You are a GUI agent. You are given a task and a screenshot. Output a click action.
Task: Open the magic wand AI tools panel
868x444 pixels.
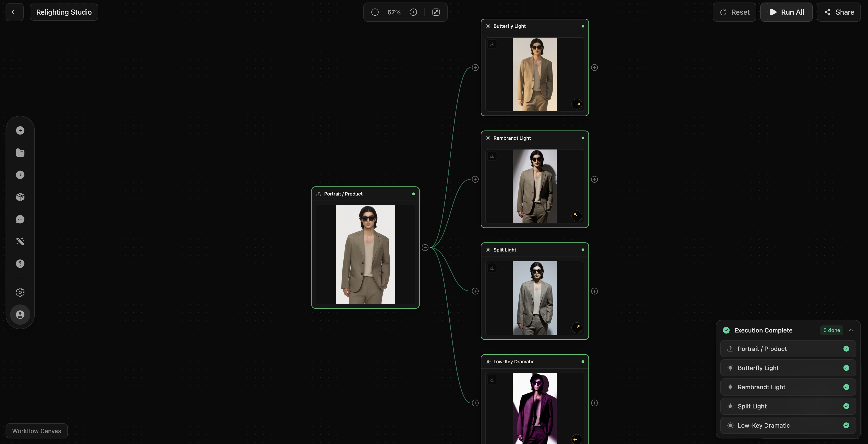20,241
